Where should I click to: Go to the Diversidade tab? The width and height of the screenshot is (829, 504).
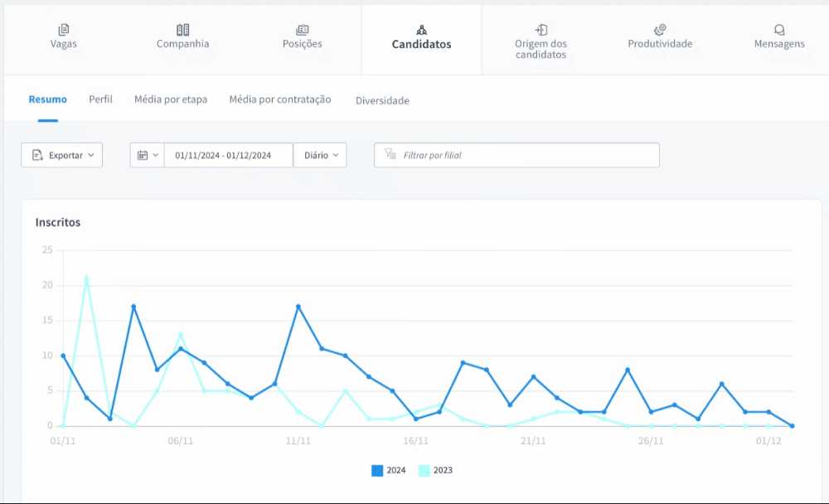(x=382, y=100)
